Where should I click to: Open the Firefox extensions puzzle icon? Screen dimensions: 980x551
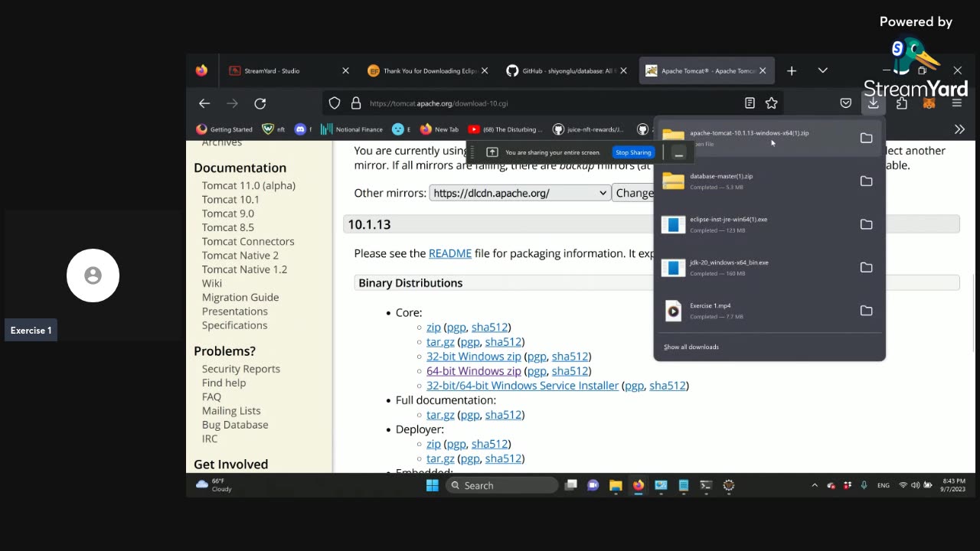(902, 103)
